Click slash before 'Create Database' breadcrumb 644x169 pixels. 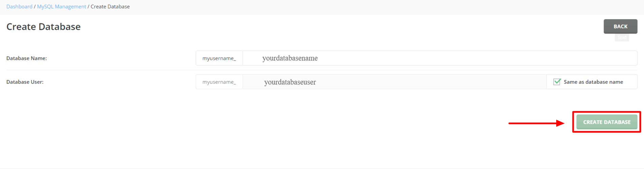coord(88,6)
